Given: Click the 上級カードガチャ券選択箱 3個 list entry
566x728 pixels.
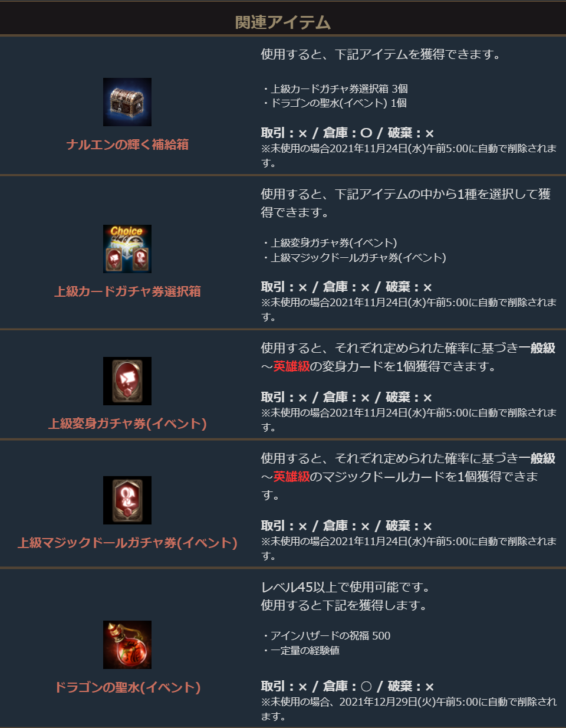Looking at the screenshot, I should (x=335, y=88).
